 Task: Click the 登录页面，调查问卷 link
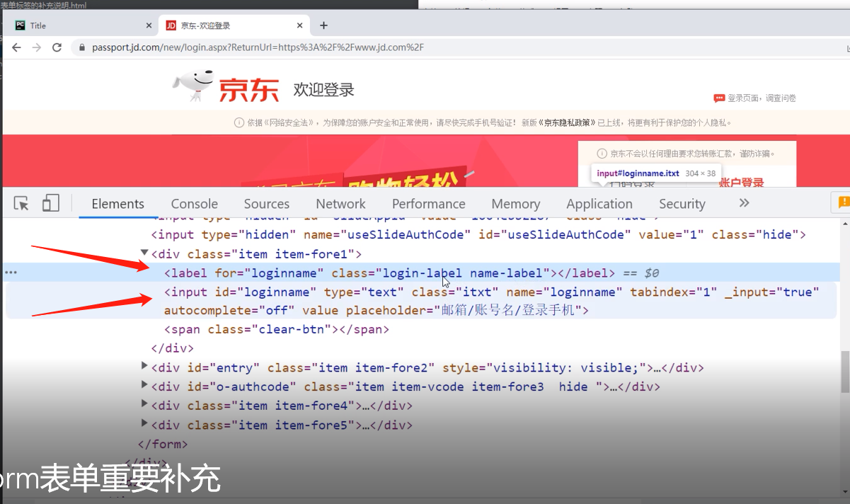(762, 98)
